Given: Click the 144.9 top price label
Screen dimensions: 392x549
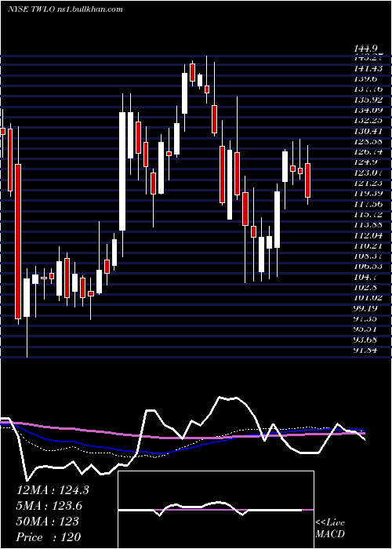Looking at the screenshot, I should point(367,49).
